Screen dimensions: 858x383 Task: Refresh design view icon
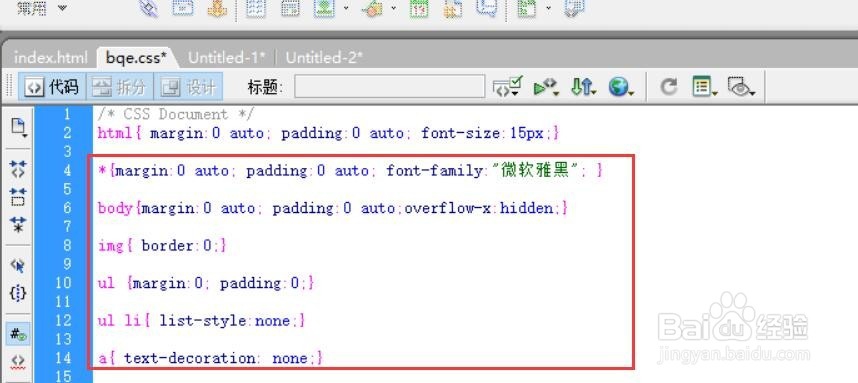pos(668,87)
